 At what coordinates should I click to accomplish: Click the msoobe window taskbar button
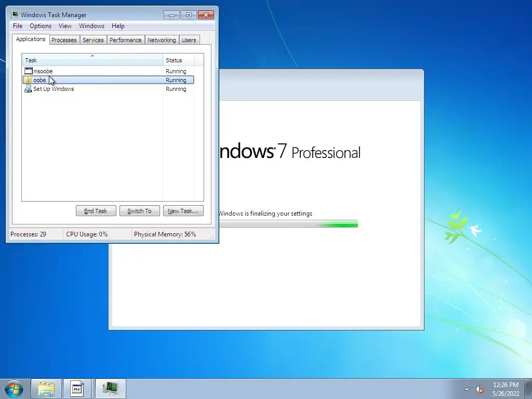77,389
